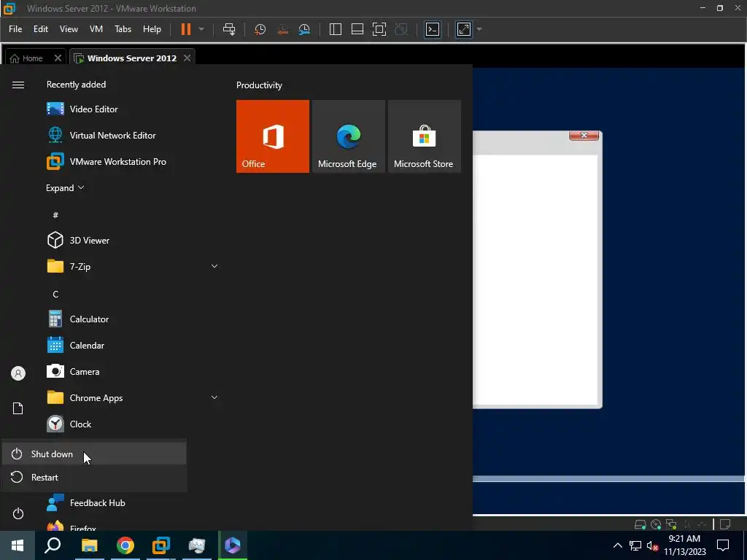
Task: Open the stretch display dropdown arrow
Action: pyautogui.click(x=479, y=29)
